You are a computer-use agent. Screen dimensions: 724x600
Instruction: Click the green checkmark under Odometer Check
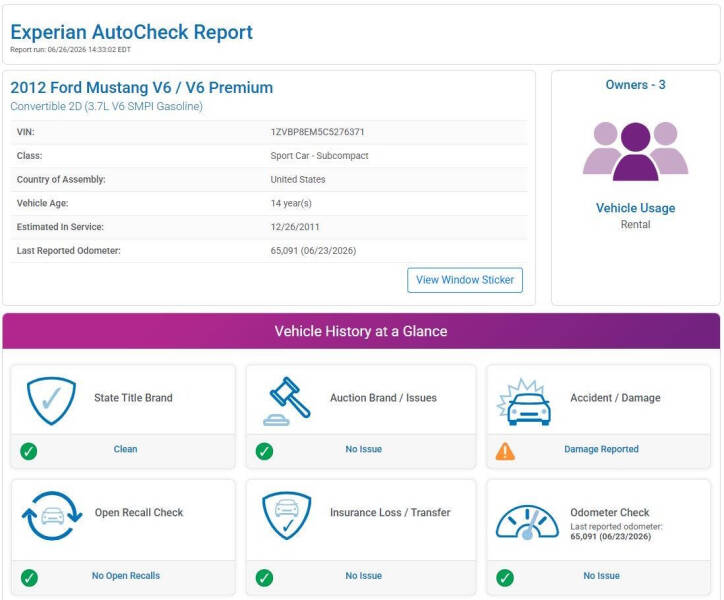[x=505, y=577]
